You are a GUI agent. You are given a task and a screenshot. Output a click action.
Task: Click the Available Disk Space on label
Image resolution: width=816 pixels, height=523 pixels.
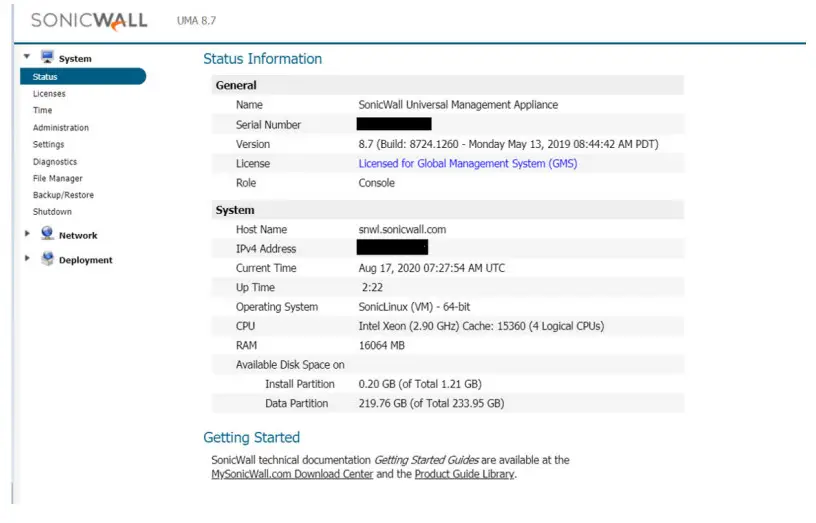290,365
